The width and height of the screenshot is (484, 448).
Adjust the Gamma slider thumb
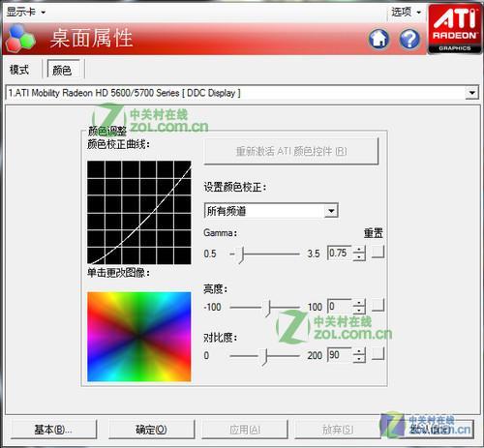point(241,254)
